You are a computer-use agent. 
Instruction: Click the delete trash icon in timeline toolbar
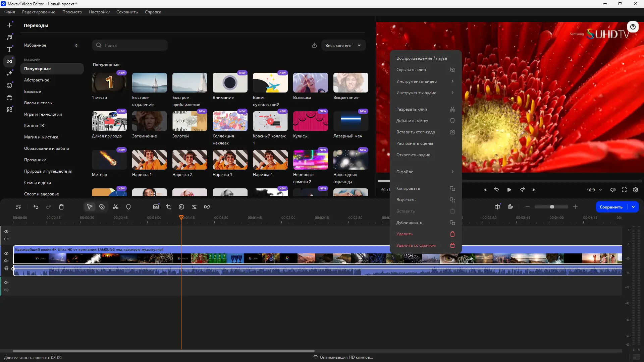click(x=61, y=207)
